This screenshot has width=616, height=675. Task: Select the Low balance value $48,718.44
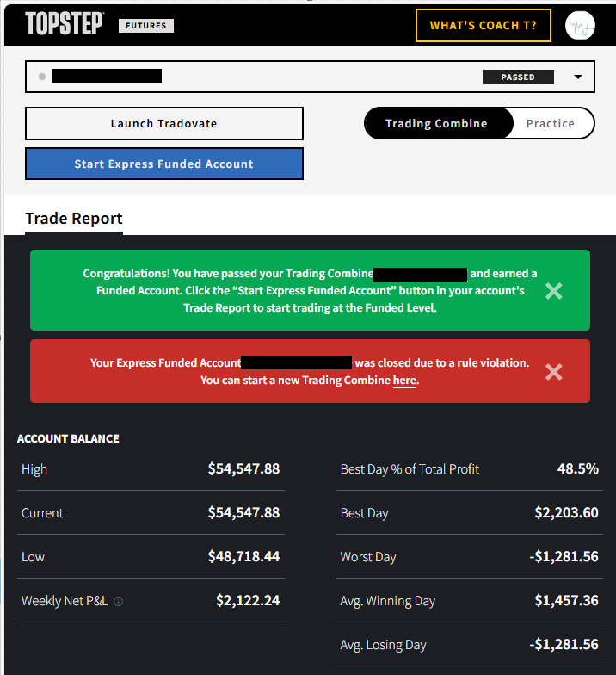244,556
